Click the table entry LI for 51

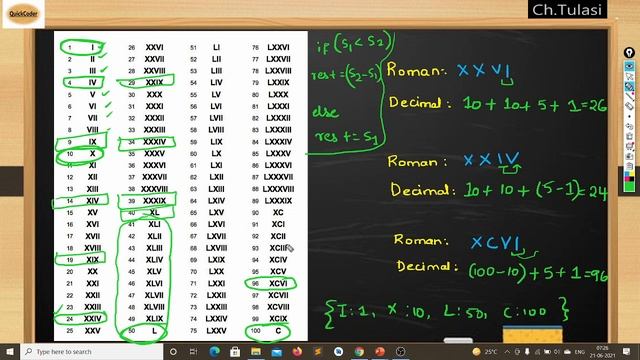click(216, 47)
